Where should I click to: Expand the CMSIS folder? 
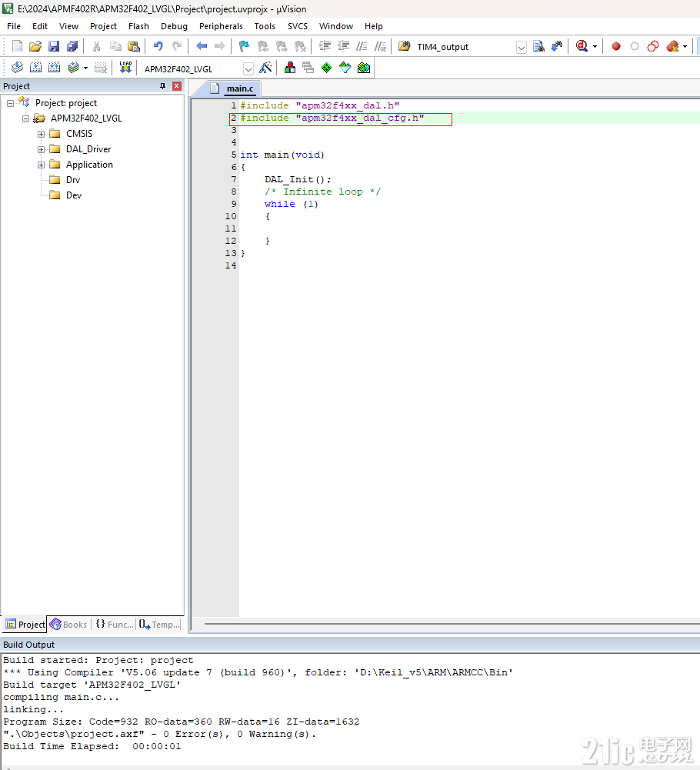point(42,134)
